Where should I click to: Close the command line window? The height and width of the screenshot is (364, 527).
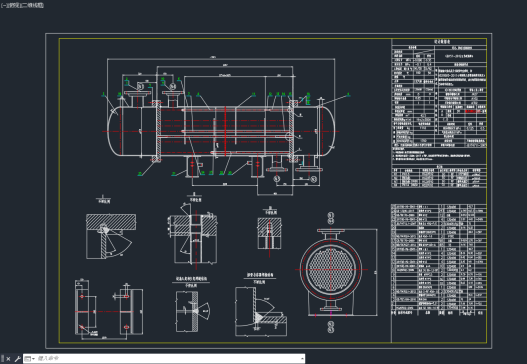tap(8, 359)
